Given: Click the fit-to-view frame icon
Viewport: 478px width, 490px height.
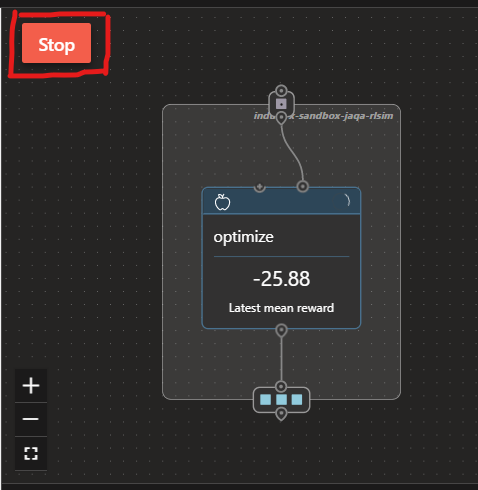Looking at the screenshot, I should click(31, 453).
